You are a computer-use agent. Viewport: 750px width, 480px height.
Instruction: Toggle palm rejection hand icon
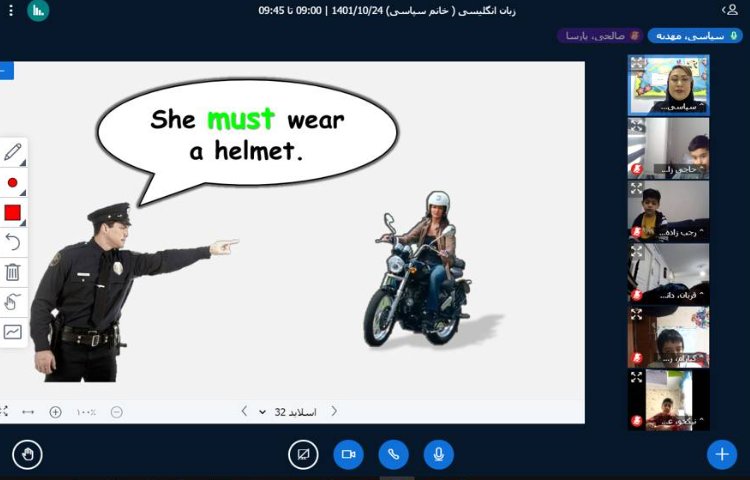(x=13, y=302)
